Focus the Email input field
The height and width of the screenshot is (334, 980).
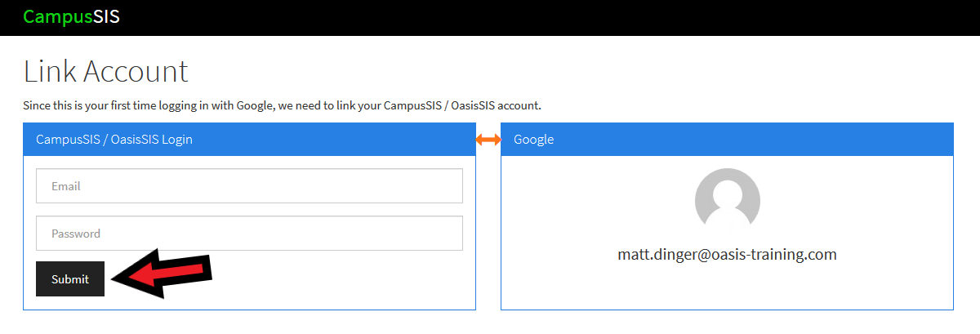pos(249,186)
